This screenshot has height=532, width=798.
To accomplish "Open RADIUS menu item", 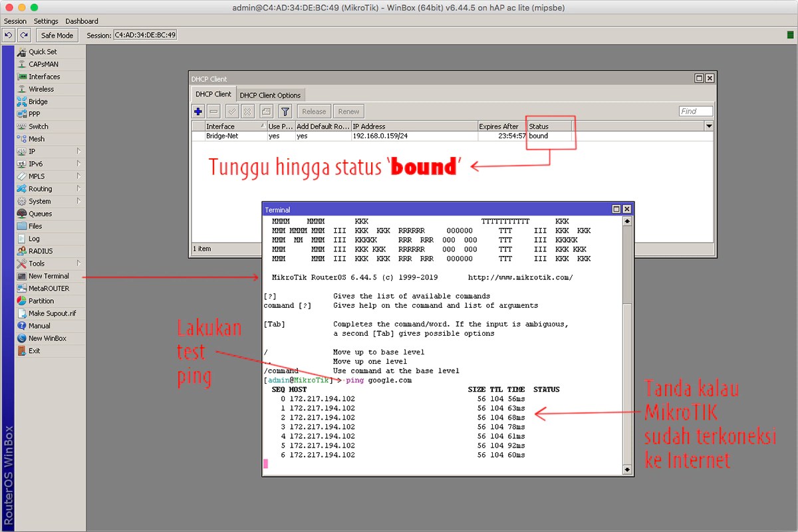I will (x=51, y=251).
